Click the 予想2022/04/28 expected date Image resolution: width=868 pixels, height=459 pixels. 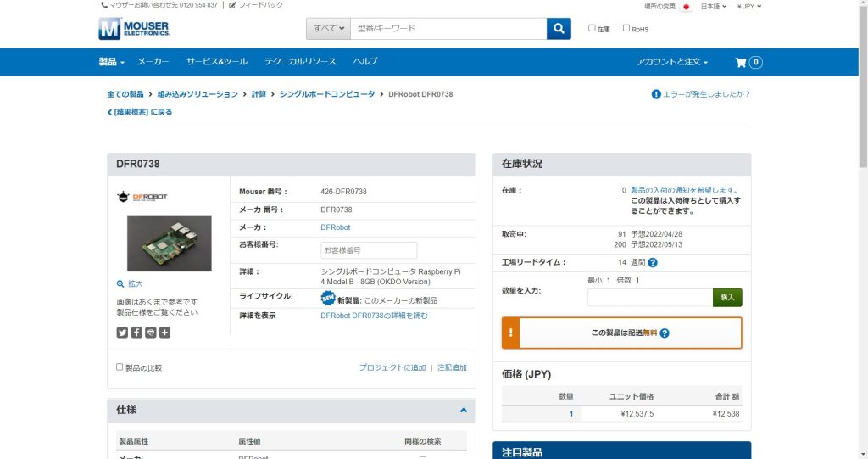[x=657, y=234]
